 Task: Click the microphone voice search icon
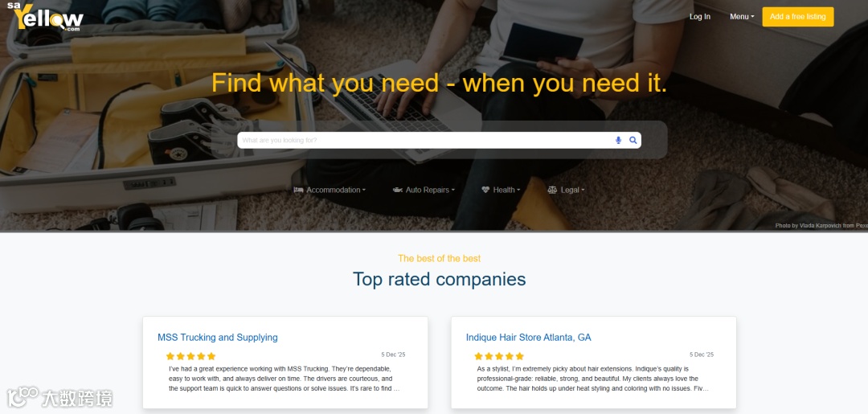618,141
